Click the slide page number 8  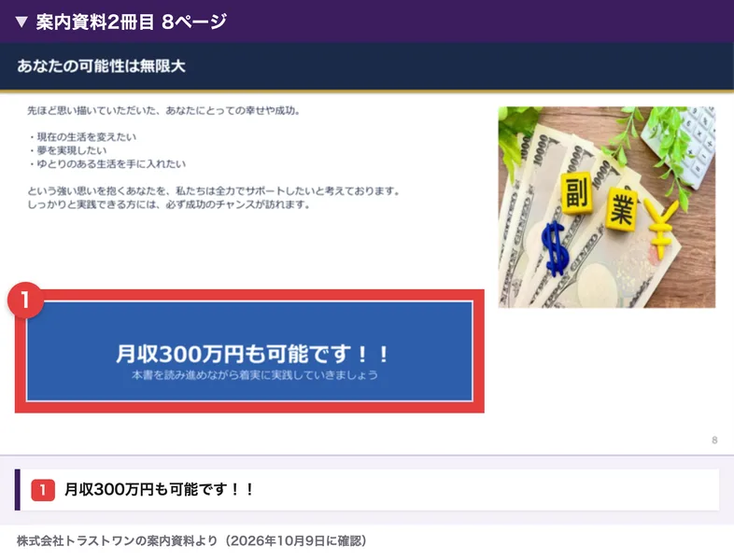(x=714, y=441)
